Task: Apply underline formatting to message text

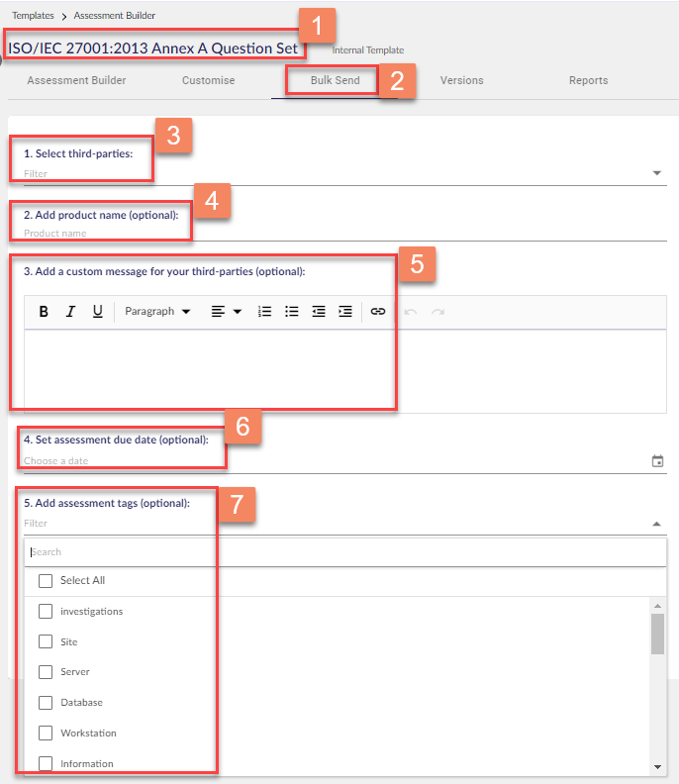Action: (x=97, y=312)
